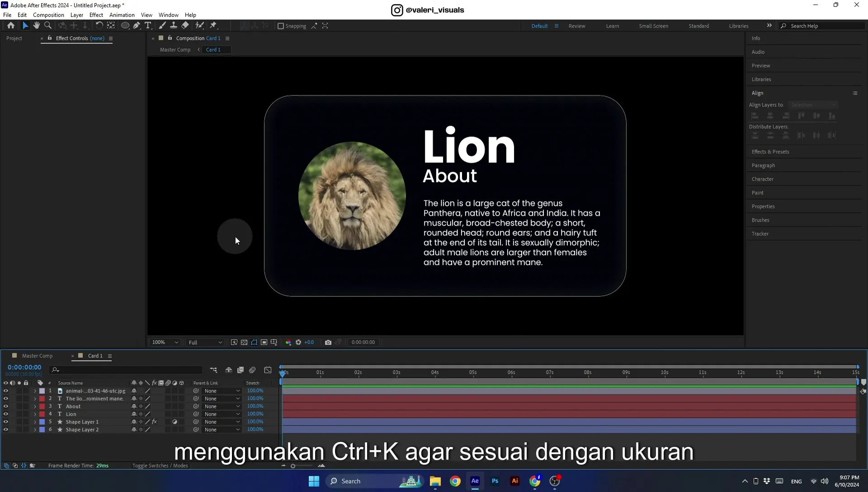Adjust the timeline zoom slider
This screenshot has width=868, height=492.
coord(293,466)
